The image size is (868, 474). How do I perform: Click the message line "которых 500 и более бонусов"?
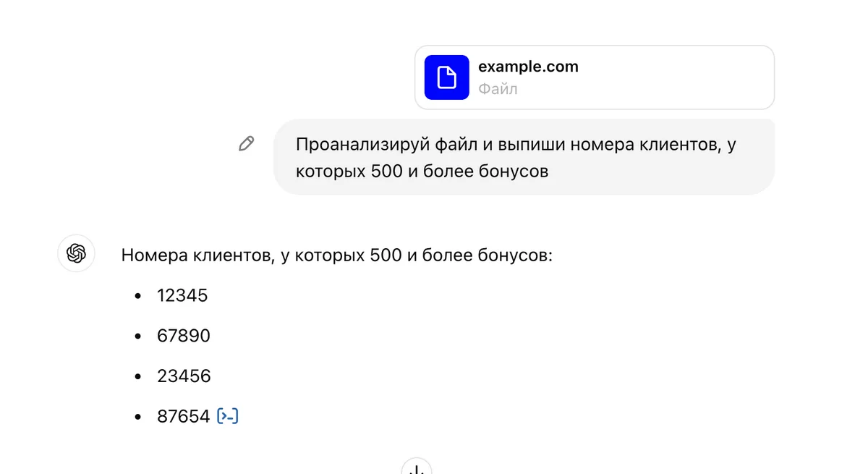point(422,172)
